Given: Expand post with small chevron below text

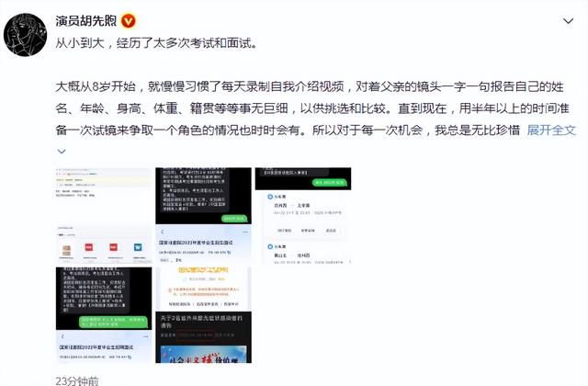Looking at the screenshot, I should pos(62,151).
